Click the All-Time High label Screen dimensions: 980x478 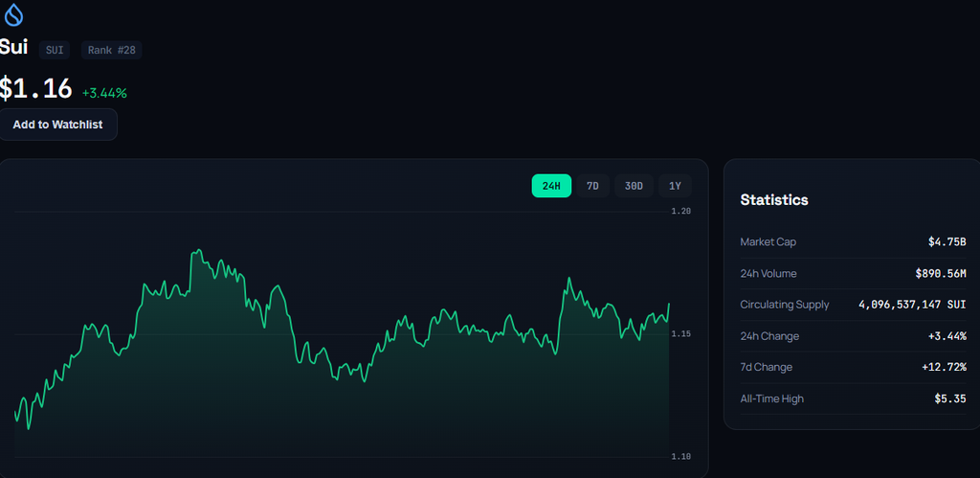[772, 398]
